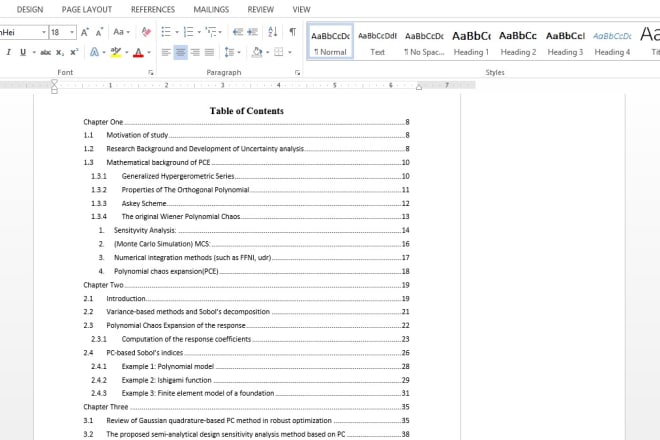
Task: Apply the Text style
Action: point(377,42)
